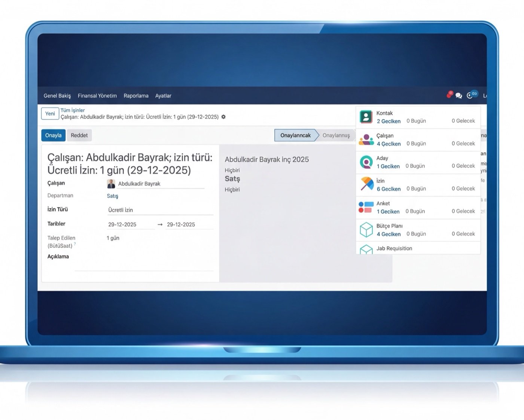Image resolution: width=524 pixels, height=420 pixels.
Task: View Bütçe Planı 4 Geciken activities
Action: click(389, 234)
